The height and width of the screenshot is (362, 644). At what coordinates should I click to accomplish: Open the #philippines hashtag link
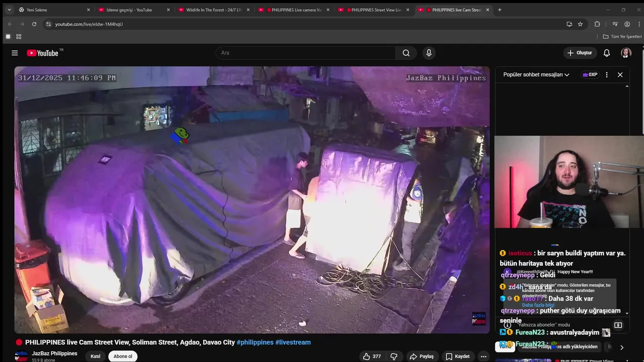[255, 342]
